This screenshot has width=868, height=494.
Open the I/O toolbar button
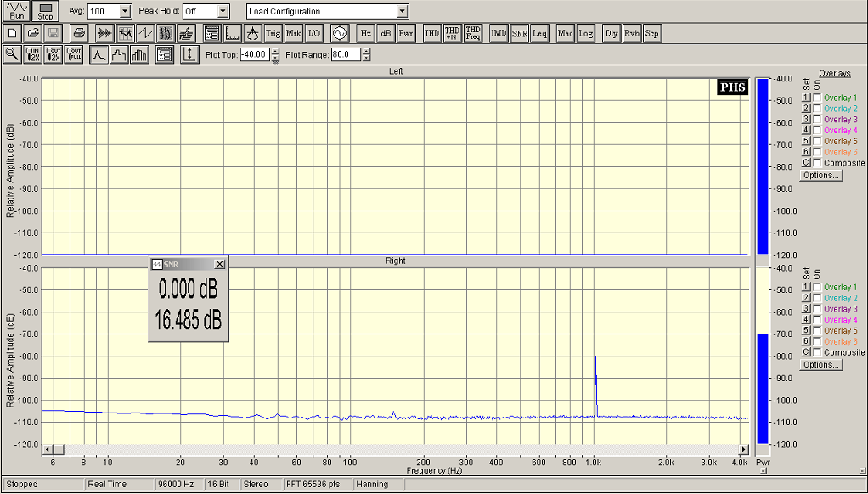point(314,33)
